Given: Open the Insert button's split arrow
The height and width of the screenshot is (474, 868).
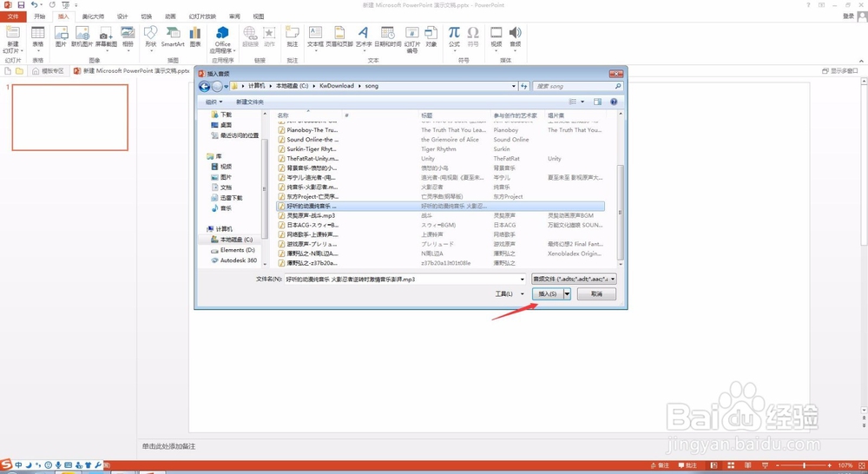Looking at the screenshot, I should 567,294.
